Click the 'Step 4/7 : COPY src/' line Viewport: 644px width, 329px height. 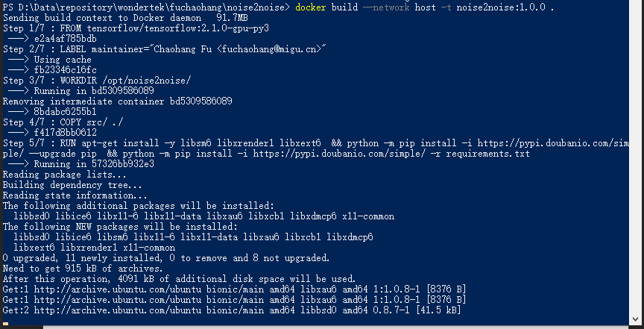pos(63,122)
